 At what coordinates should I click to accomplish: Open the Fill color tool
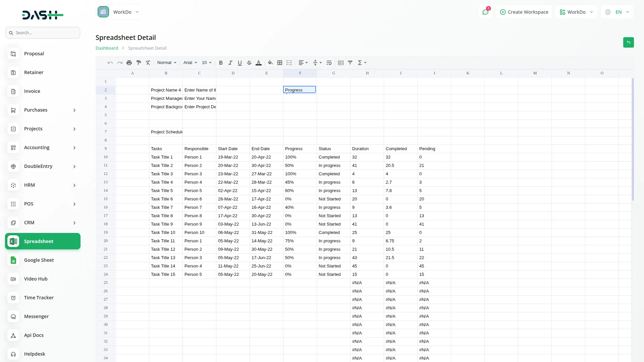[270, 63]
